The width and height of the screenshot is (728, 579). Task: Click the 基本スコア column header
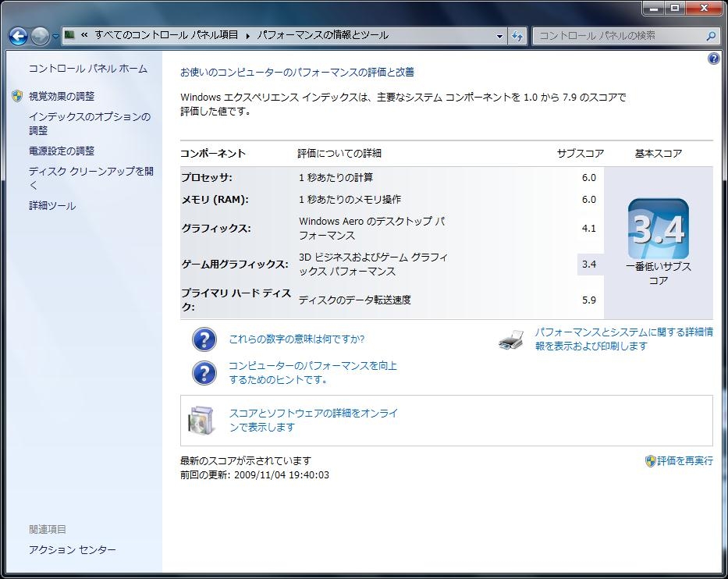tap(659, 153)
